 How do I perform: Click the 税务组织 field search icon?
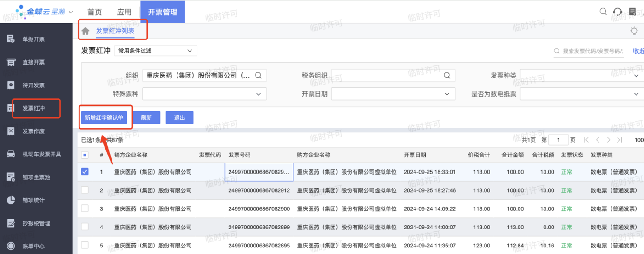[x=447, y=75]
